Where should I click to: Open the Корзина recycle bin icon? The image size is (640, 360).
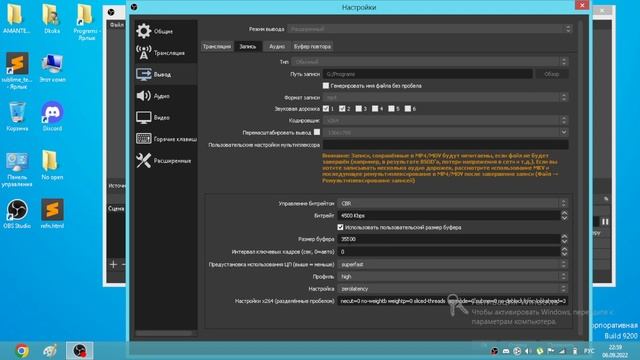point(17,116)
